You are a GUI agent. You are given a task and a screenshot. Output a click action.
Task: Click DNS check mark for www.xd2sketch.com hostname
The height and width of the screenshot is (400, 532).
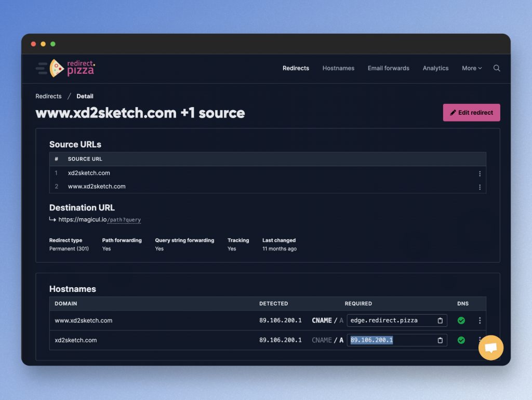461,321
